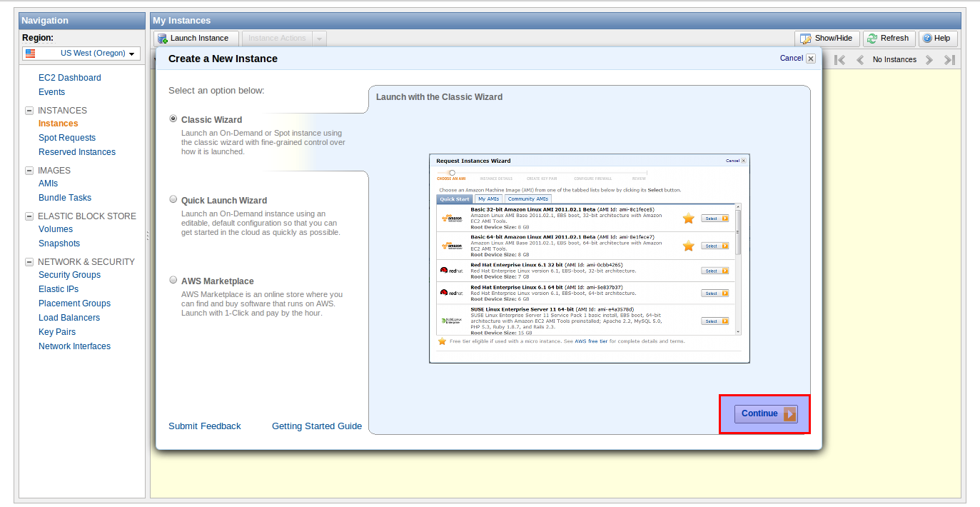
Task: Go to previous page of instances
Action: pos(860,60)
